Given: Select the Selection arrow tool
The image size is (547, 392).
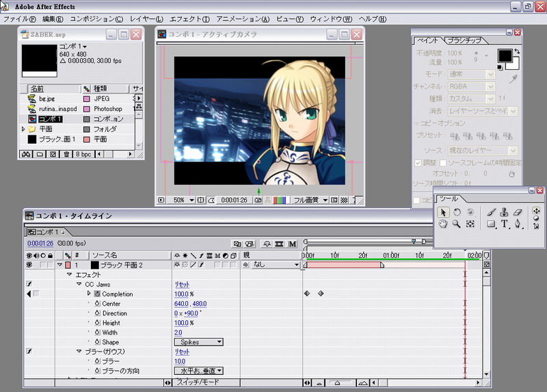Looking at the screenshot, I should point(443,212).
